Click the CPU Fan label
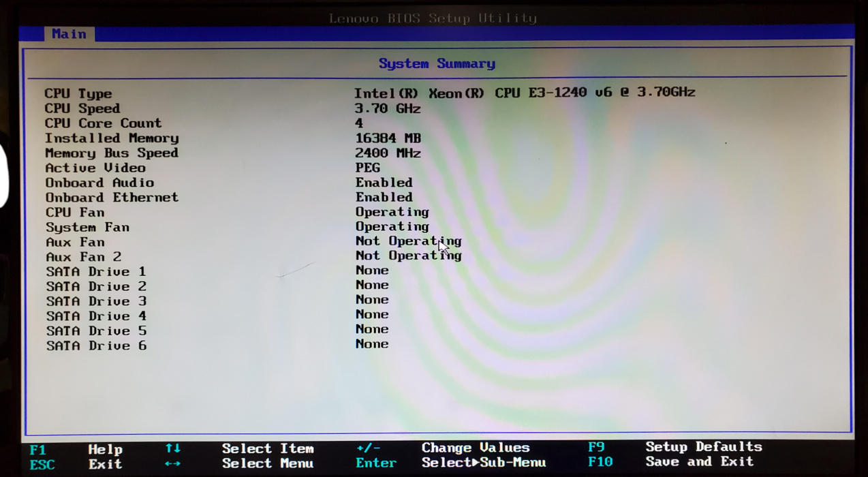The height and width of the screenshot is (477, 868). point(75,213)
